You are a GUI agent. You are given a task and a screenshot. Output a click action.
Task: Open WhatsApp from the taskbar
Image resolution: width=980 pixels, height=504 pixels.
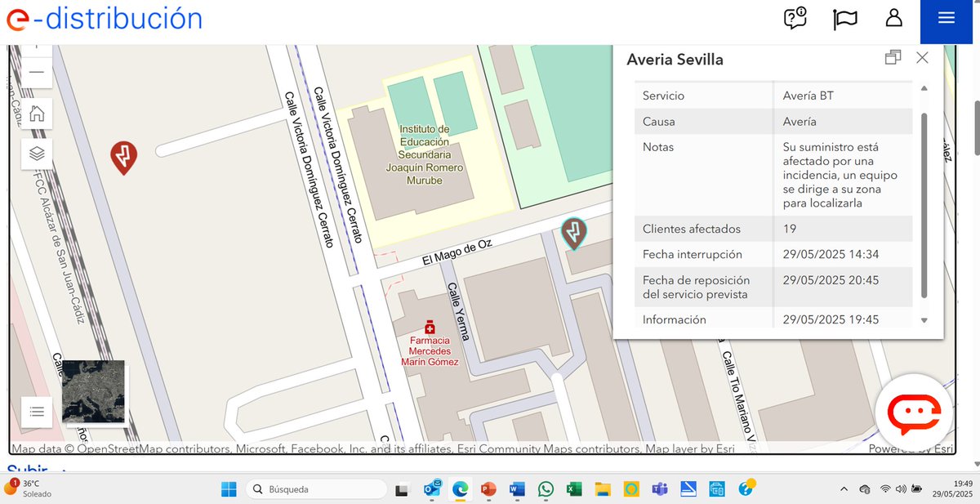545,488
